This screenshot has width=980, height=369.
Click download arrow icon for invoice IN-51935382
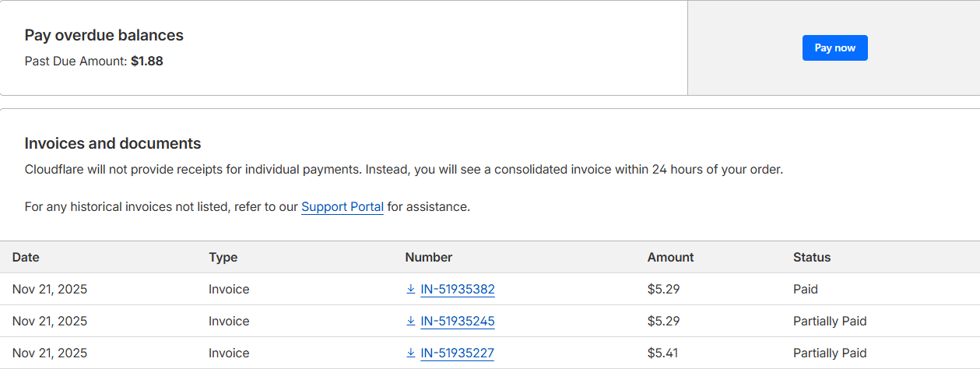(x=411, y=290)
